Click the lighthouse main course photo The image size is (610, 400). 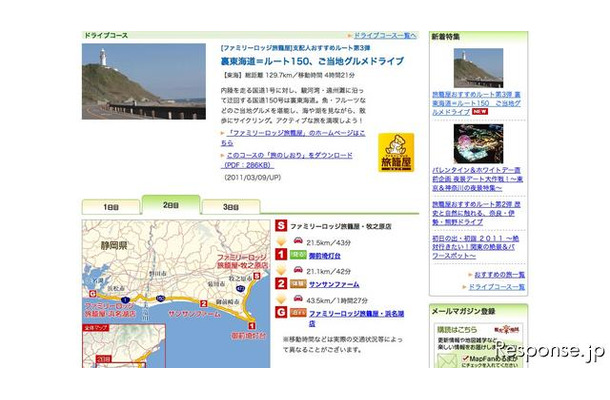coord(144,81)
